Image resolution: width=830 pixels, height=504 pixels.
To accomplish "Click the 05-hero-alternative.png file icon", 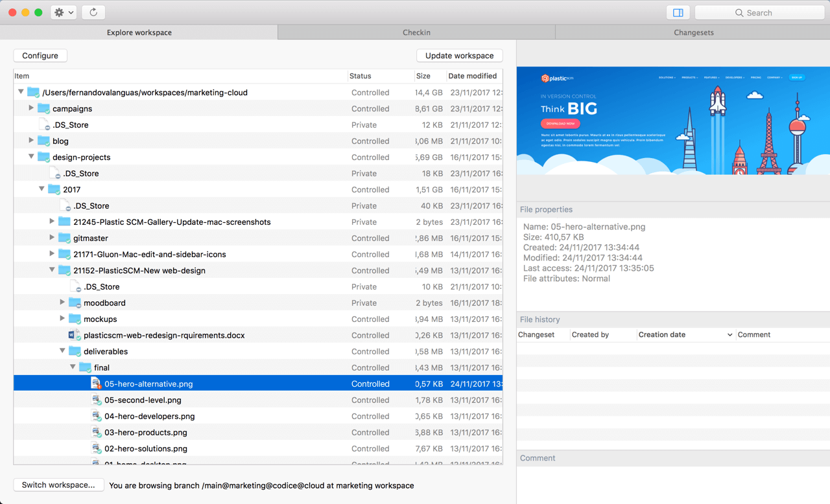I will [96, 384].
